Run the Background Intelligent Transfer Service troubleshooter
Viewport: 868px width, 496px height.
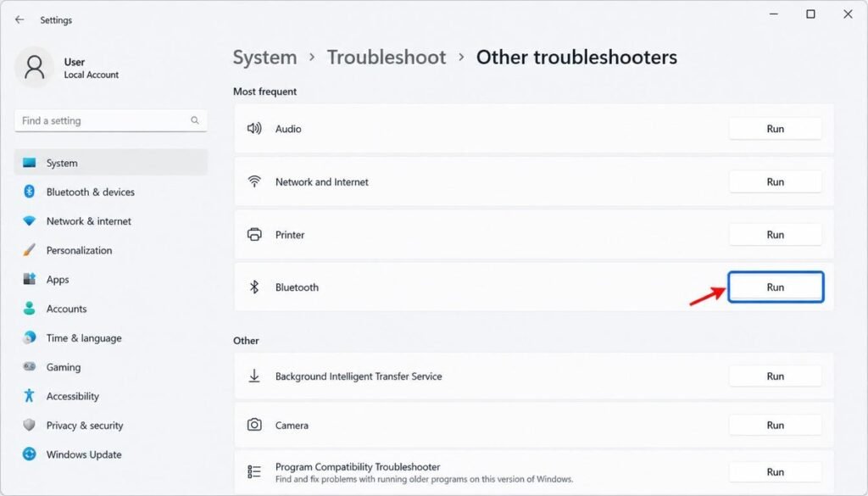click(775, 376)
